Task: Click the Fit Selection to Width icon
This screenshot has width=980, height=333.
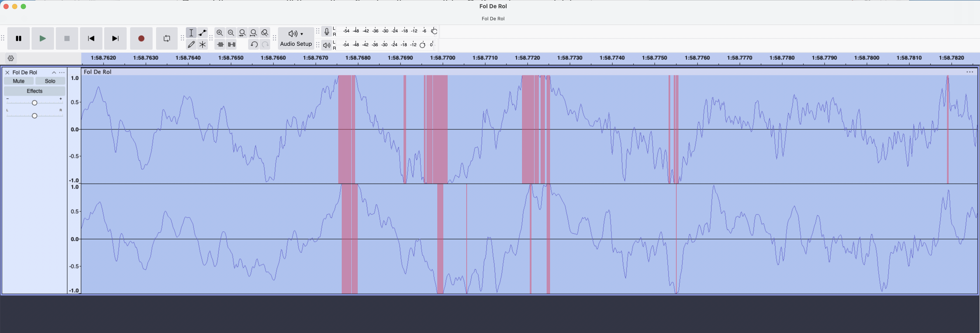Action: click(242, 33)
